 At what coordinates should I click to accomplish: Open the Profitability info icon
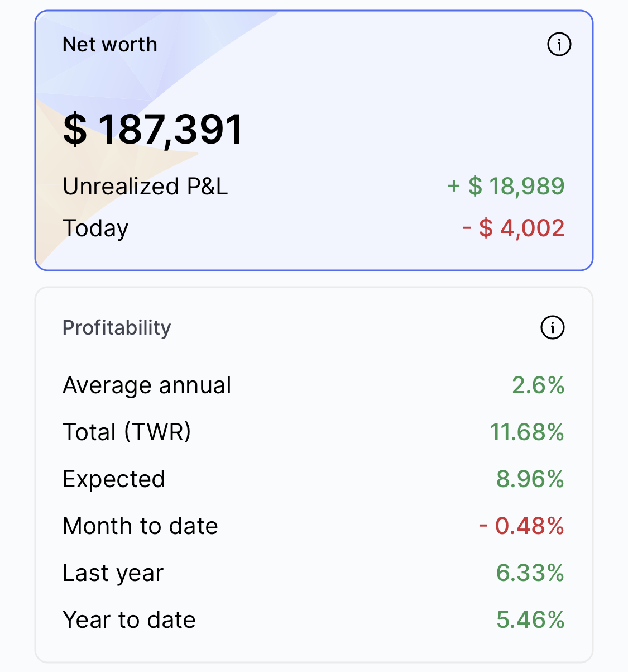pos(552,327)
